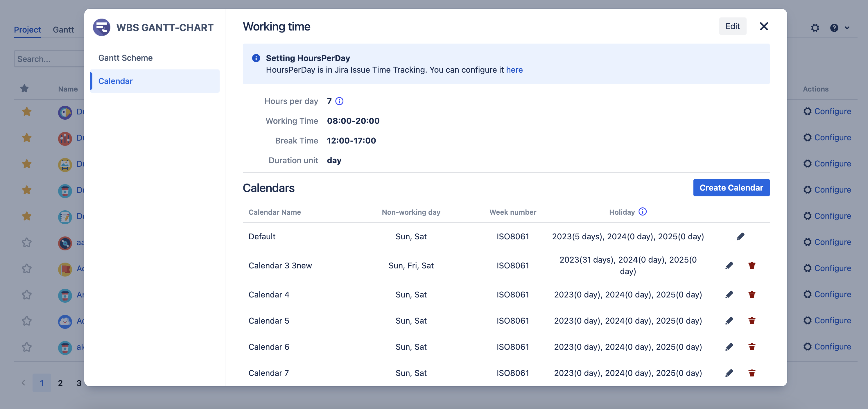Toggle the star on the last project row

tap(27, 347)
